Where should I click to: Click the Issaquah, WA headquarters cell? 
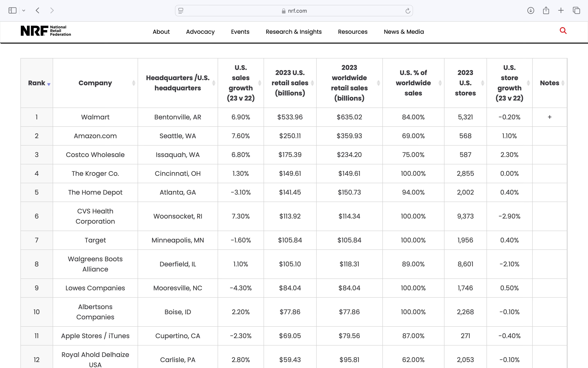[x=178, y=155]
